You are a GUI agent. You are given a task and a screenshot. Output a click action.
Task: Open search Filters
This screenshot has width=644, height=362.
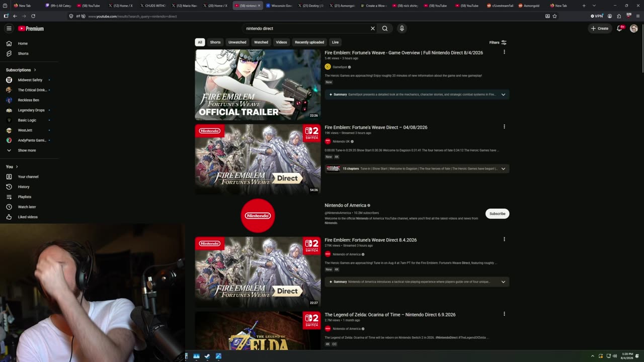click(498, 42)
